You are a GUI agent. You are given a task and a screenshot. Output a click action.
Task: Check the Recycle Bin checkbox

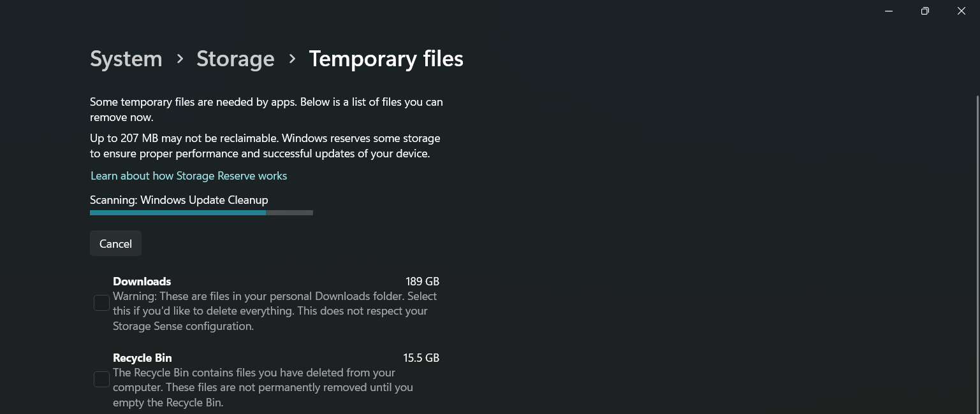[x=101, y=379]
